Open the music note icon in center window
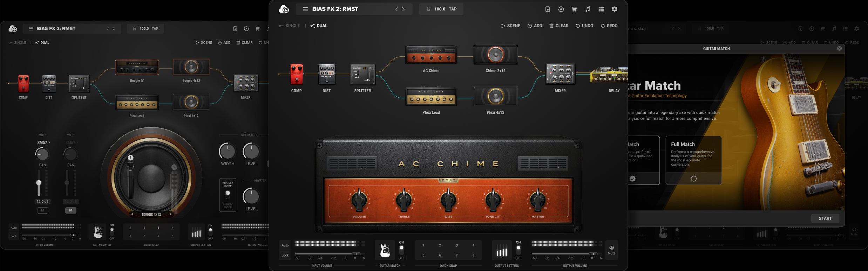The height and width of the screenshot is (271, 868). (588, 9)
